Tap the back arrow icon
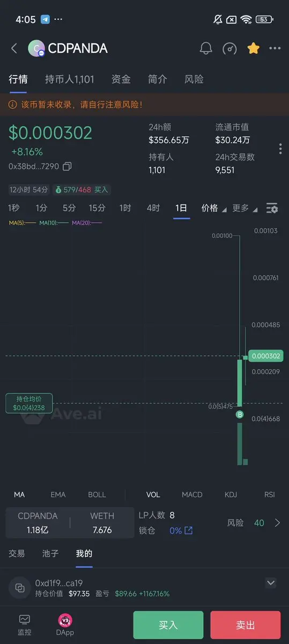 [14, 48]
